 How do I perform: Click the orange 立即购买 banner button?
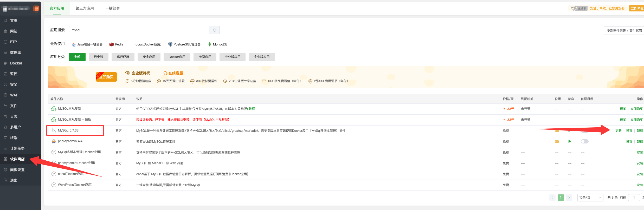[x=106, y=77]
